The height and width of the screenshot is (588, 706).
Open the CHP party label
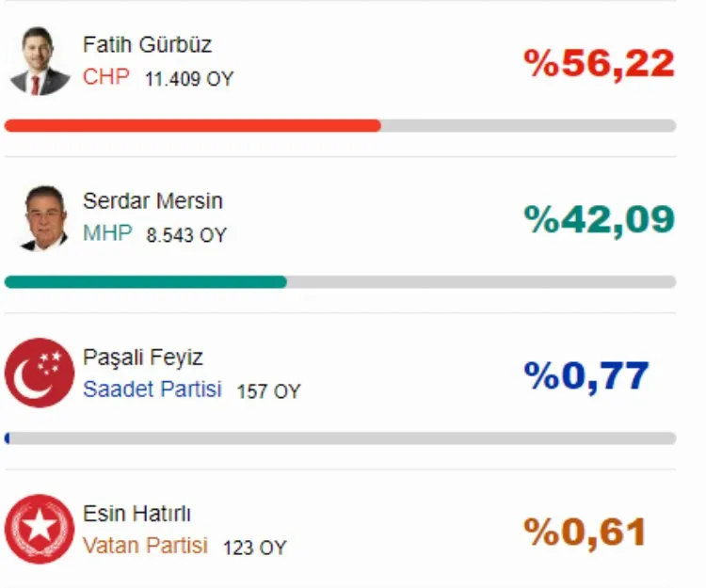105,77
